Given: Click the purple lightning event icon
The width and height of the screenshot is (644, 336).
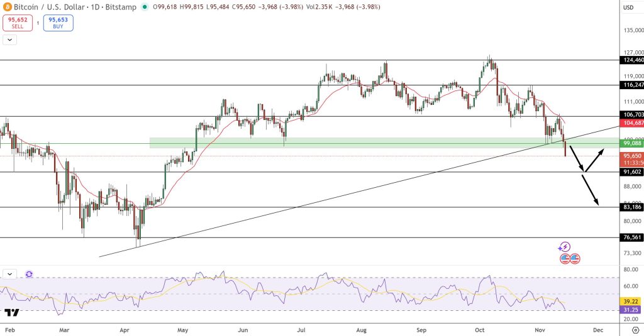Looking at the screenshot, I should tap(564, 247).
